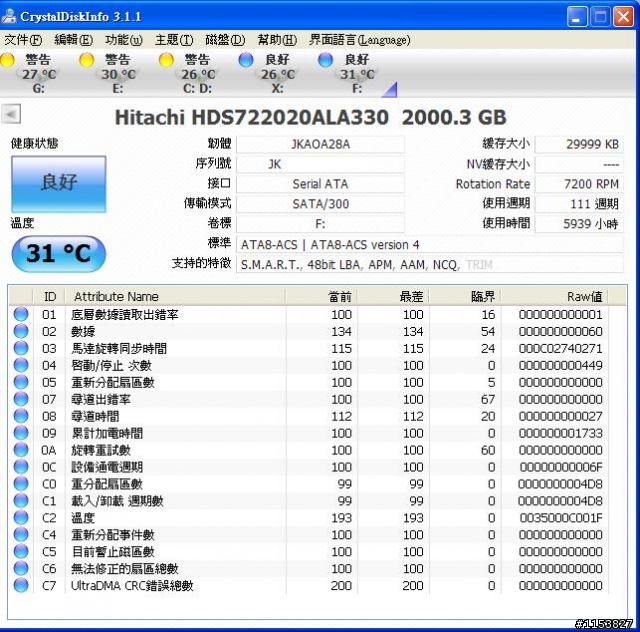Click the 31 °C temperature button
This screenshot has height=632, width=640.
[59, 254]
